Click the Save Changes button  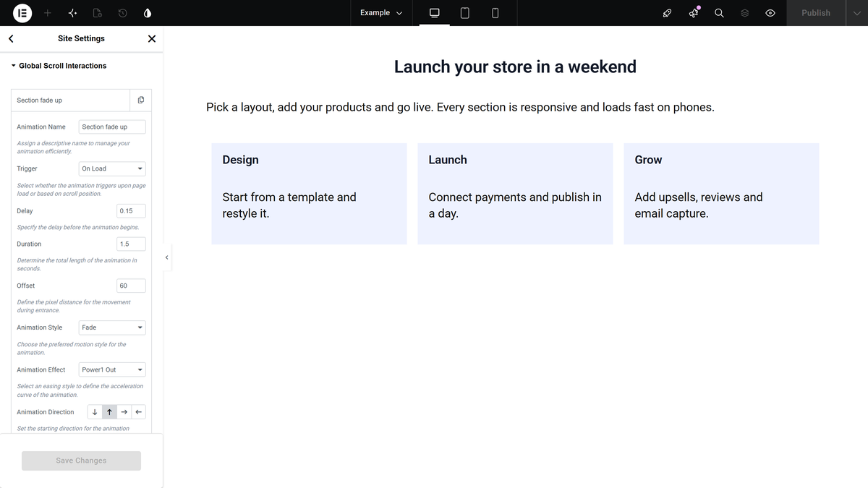tap(81, 461)
